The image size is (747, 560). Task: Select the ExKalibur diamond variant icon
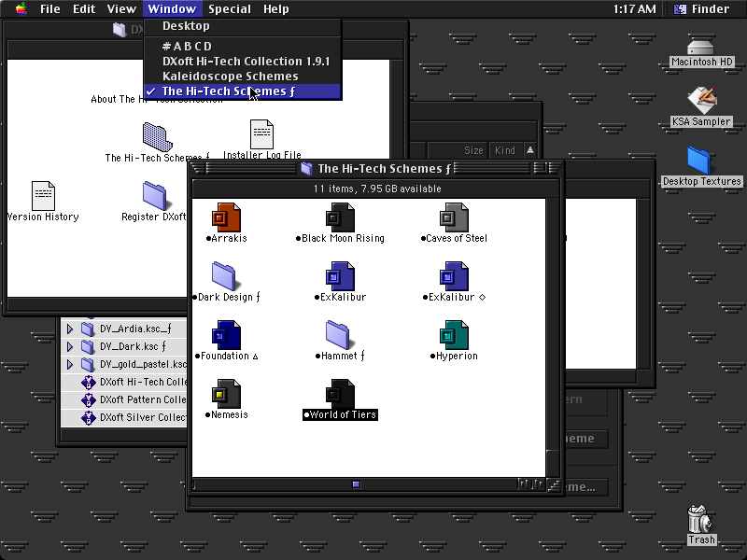pos(454,276)
